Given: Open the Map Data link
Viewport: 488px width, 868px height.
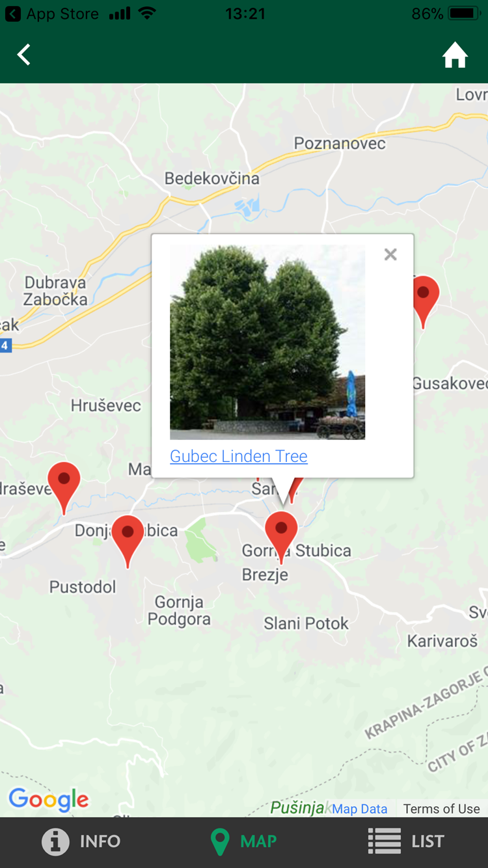Looking at the screenshot, I should click(359, 809).
